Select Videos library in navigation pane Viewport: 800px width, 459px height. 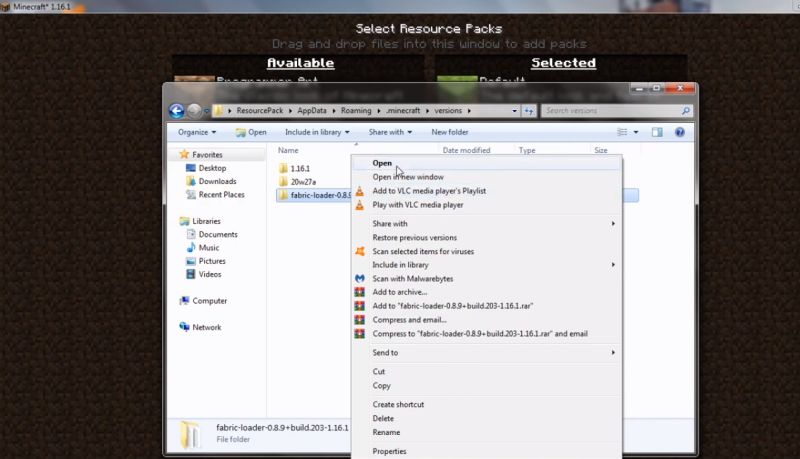pyautogui.click(x=204, y=274)
